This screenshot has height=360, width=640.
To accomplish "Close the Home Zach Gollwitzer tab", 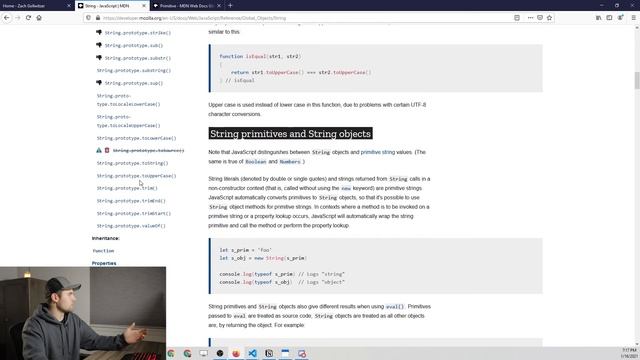I will click(x=69, y=6).
